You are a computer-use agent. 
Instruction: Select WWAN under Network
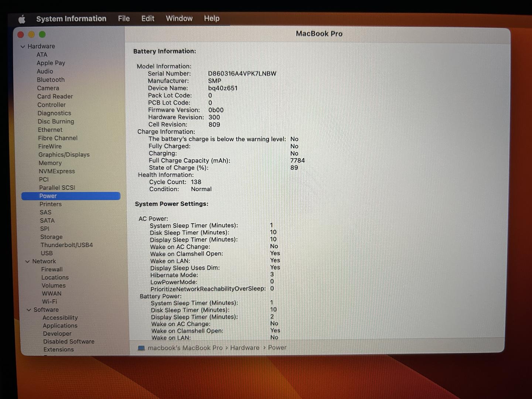point(52,294)
